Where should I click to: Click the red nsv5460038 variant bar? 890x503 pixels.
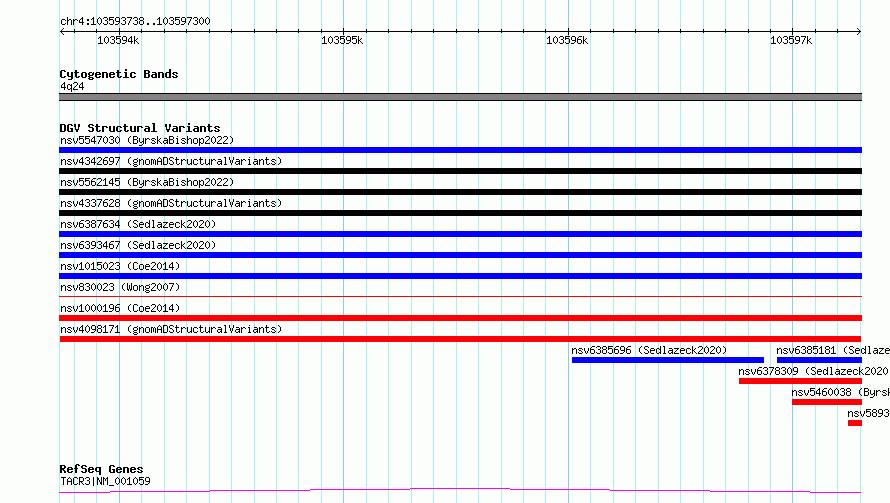coord(827,402)
